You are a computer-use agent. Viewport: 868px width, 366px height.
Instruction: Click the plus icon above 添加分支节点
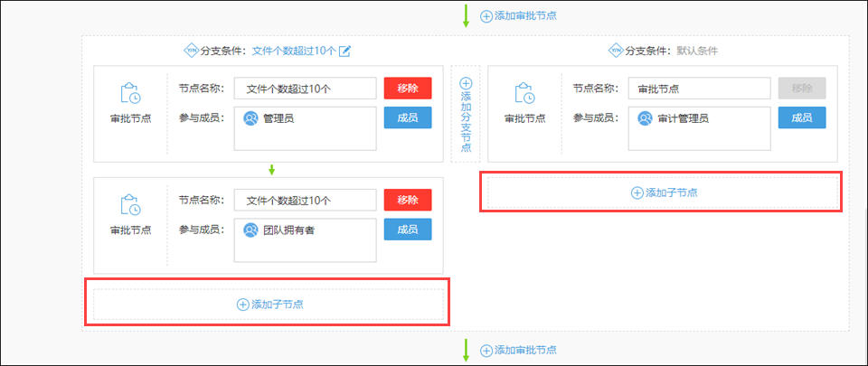(466, 83)
